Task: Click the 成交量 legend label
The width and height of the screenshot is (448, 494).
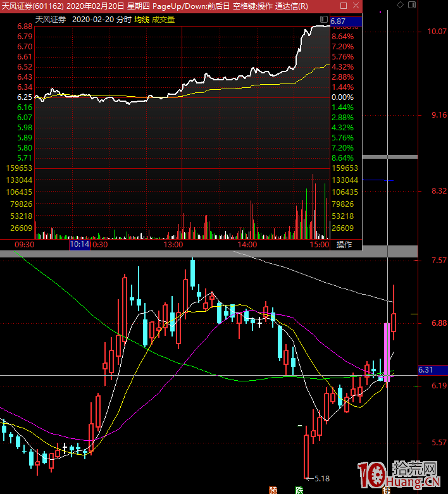Action: [x=163, y=20]
